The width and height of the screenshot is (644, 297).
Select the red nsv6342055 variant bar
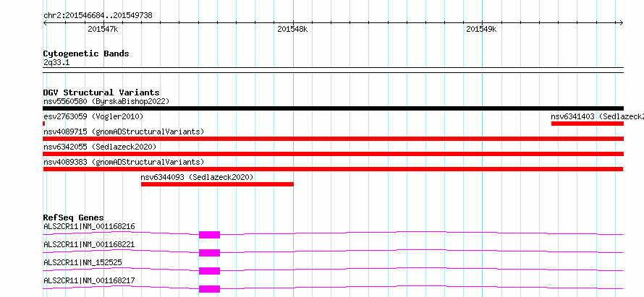pyautogui.click(x=333, y=154)
